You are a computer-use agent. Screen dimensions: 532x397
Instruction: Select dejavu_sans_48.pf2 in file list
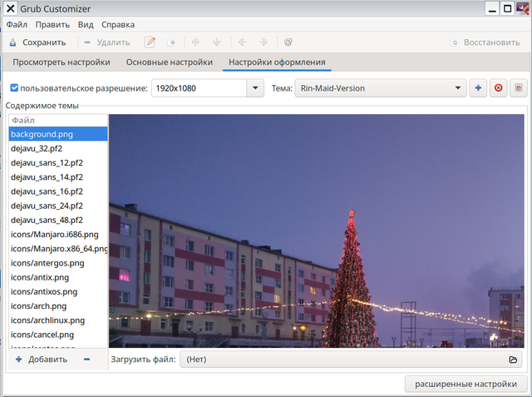click(x=58, y=220)
